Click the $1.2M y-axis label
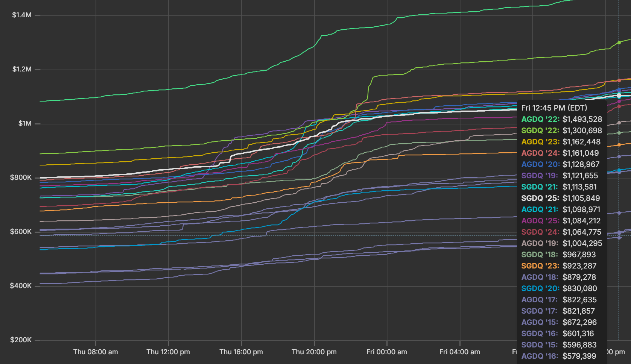 (22, 69)
